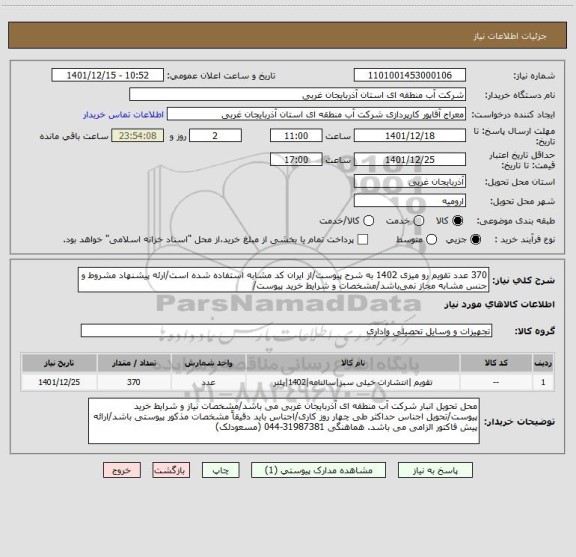Click the deadline time 11:00 field
This screenshot has width=576, height=557.
(296, 136)
